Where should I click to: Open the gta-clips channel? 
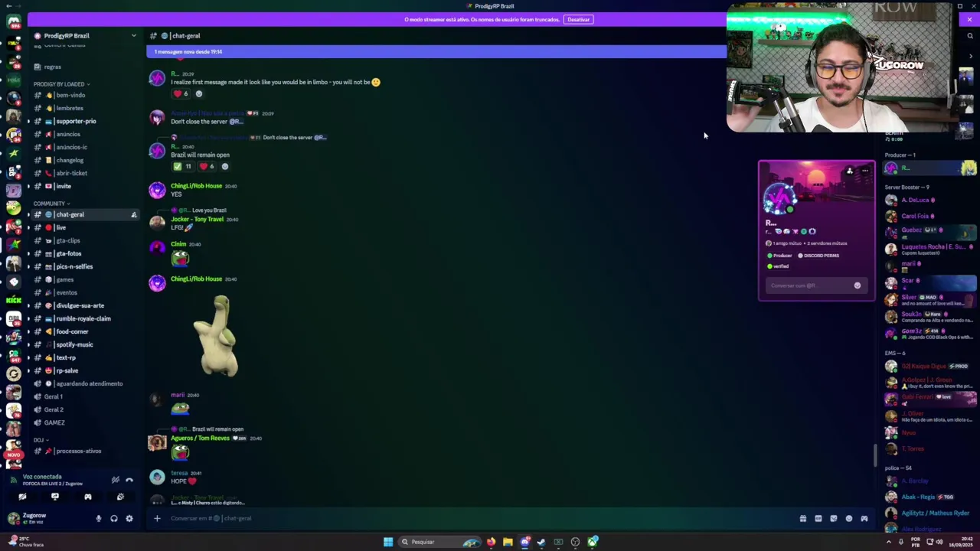(84, 241)
